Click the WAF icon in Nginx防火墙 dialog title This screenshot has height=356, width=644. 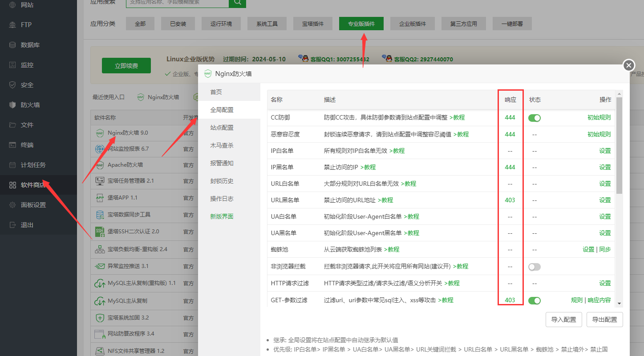click(208, 74)
